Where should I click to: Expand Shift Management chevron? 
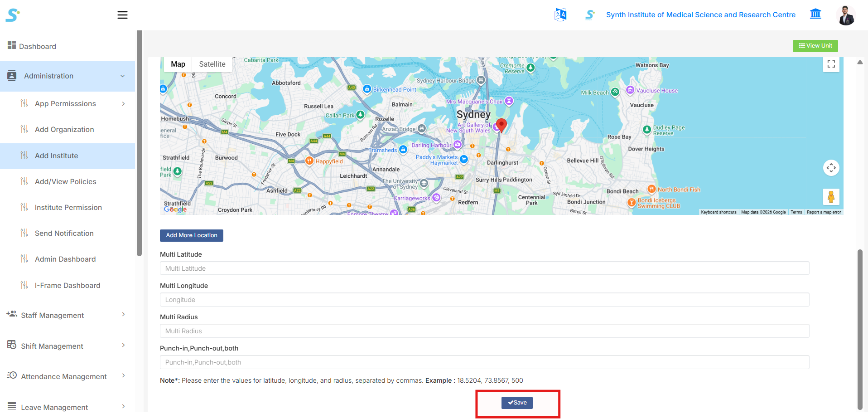[123, 345]
